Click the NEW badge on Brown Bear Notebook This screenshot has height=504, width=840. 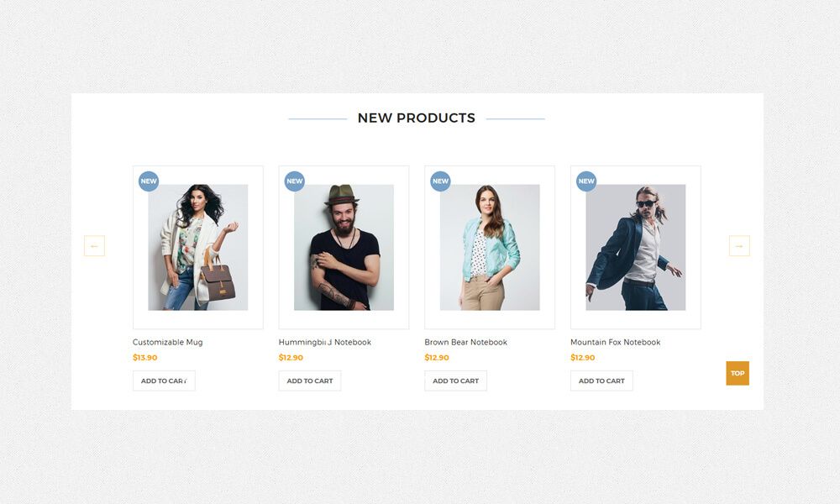(x=440, y=181)
